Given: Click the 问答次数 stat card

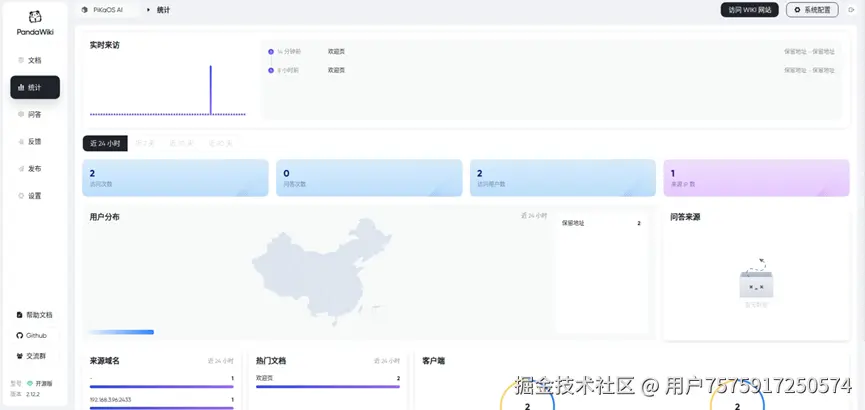Looking at the screenshot, I should click(x=369, y=178).
